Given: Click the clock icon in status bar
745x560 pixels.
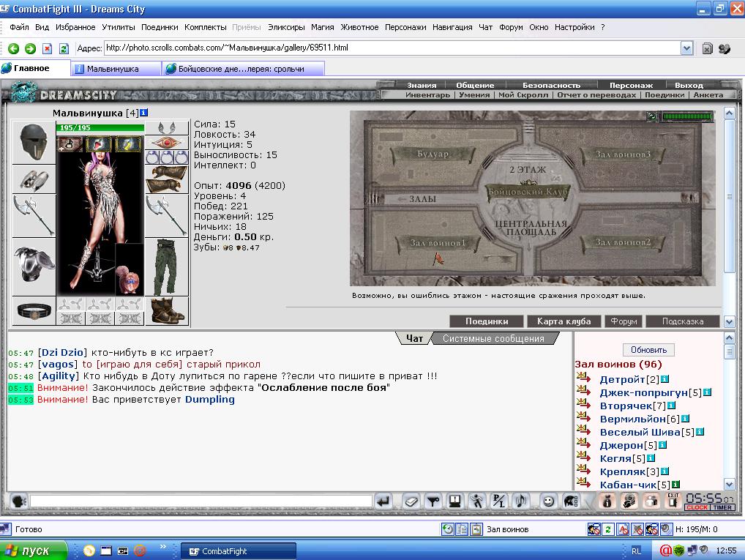Looking at the screenshot, I should click(x=447, y=529).
